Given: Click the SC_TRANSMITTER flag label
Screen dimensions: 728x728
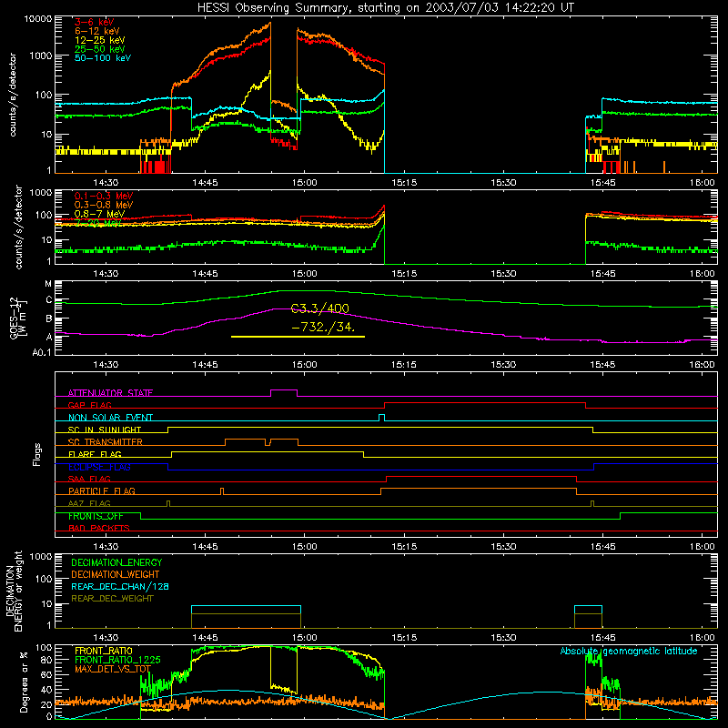Looking at the screenshot, I should point(106,442).
